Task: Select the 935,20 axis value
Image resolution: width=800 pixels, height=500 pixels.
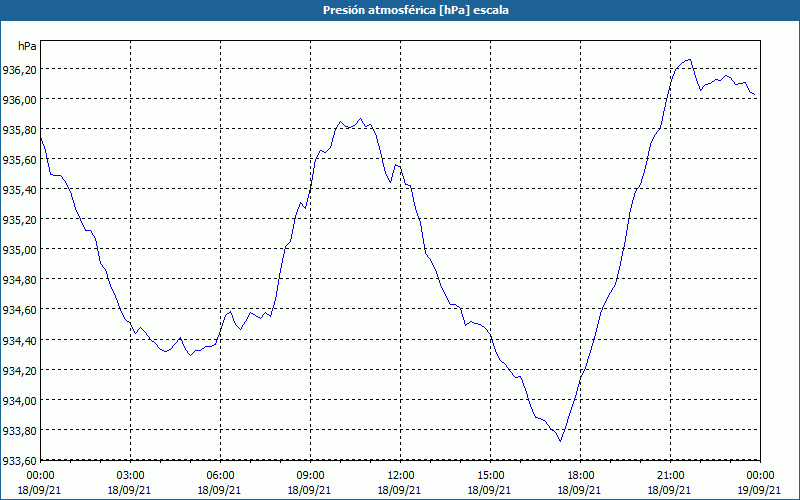Action: point(19,220)
